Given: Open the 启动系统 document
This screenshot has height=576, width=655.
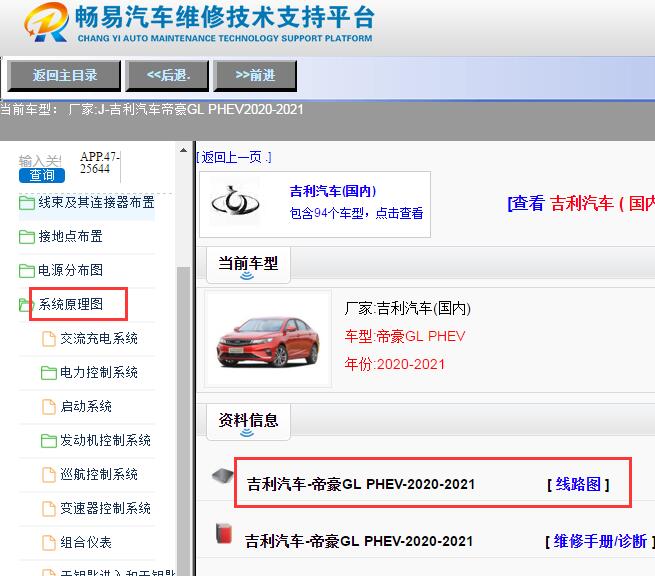Looking at the screenshot, I should coord(86,406).
